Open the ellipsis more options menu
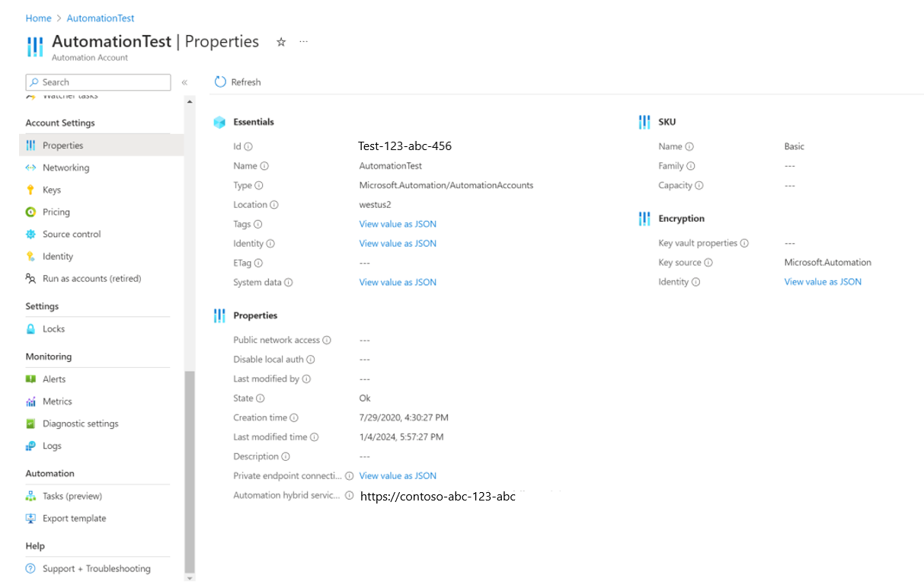Image resolution: width=924 pixels, height=582 pixels. tap(304, 41)
